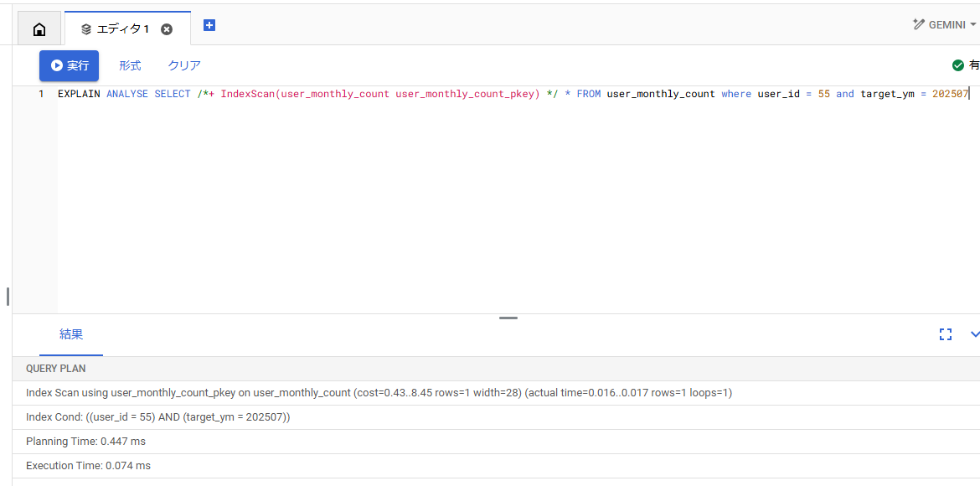
Task: Collapse the results panel chevron
Action: (975, 334)
